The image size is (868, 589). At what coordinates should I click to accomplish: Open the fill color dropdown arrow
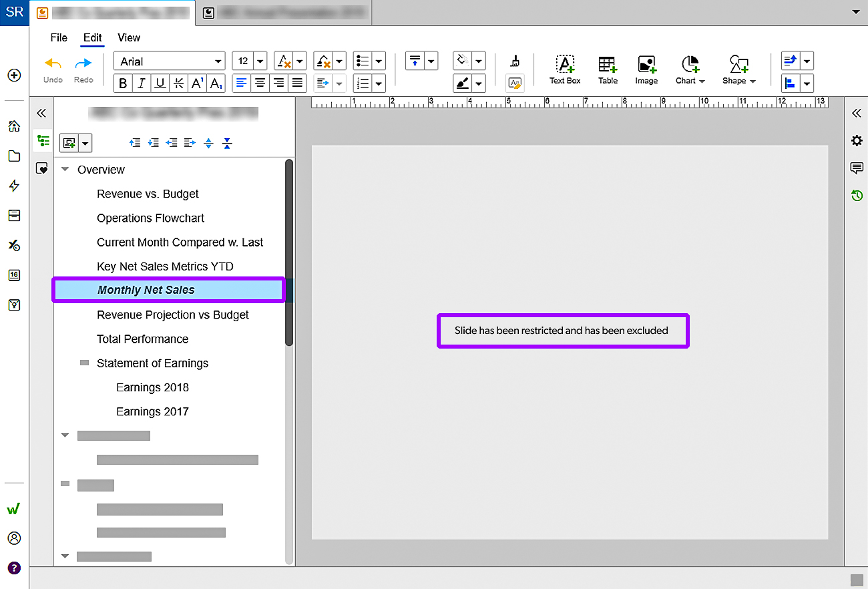coord(479,61)
